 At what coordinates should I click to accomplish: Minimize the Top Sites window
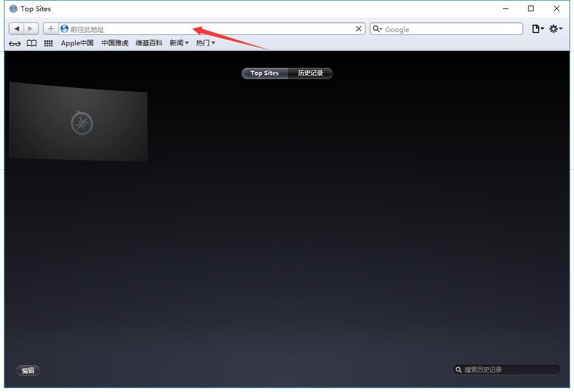506,8
